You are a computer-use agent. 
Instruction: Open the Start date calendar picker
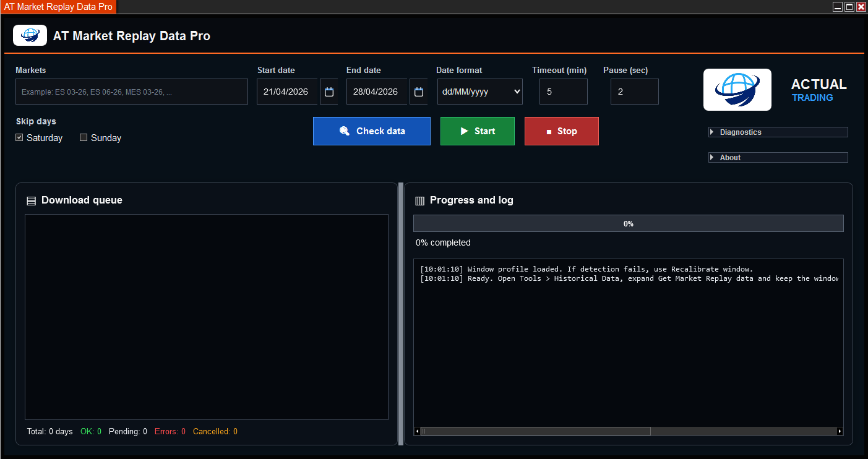[x=329, y=92]
